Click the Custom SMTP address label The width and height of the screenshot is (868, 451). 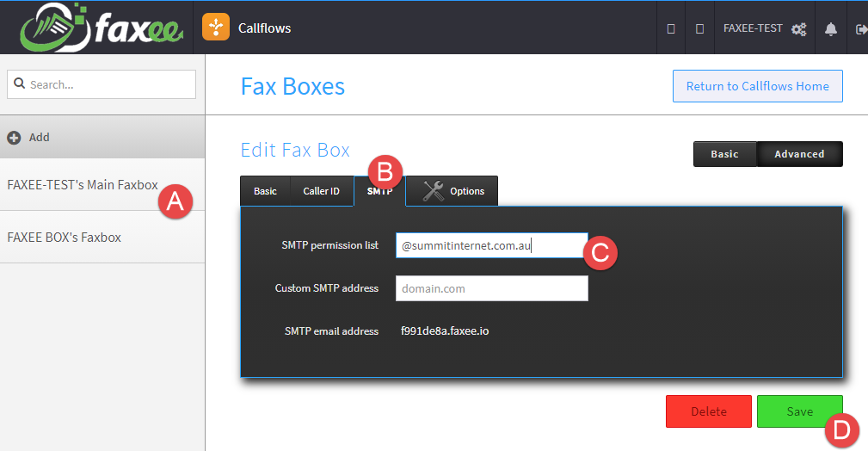pyautogui.click(x=327, y=288)
